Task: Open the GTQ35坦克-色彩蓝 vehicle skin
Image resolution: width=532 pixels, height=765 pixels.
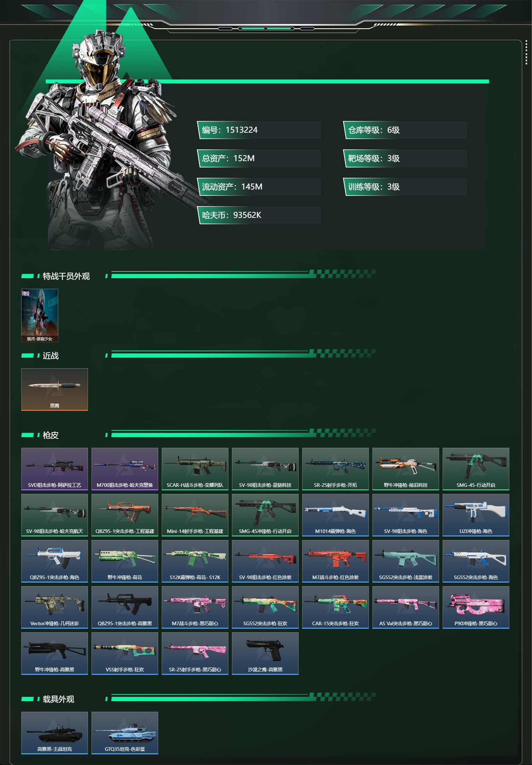Action: tap(125, 733)
